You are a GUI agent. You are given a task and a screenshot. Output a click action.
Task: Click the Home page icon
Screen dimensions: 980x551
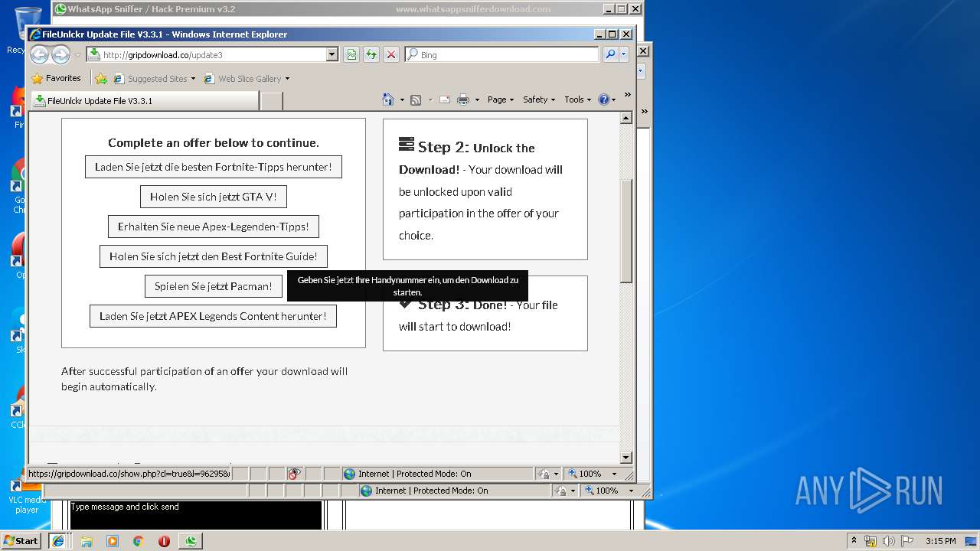coord(387,99)
